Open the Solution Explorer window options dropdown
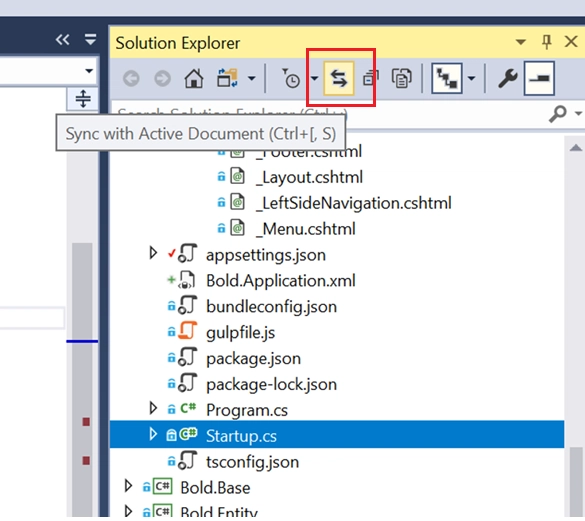The image size is (585, 521). 521,42
